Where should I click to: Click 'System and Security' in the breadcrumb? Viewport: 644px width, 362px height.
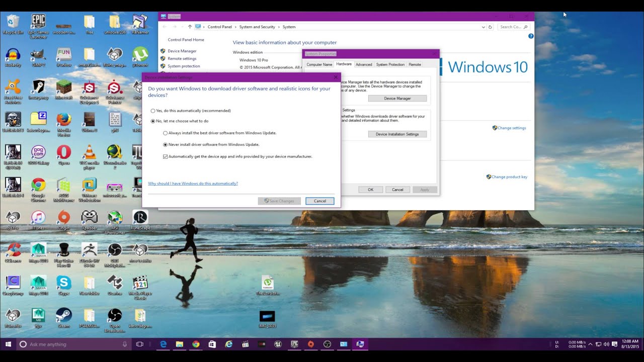tap(257, 27)
